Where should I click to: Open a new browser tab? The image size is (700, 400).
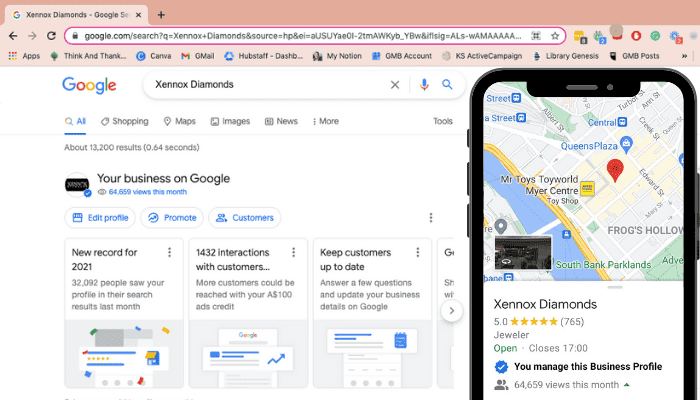[162, 14]
